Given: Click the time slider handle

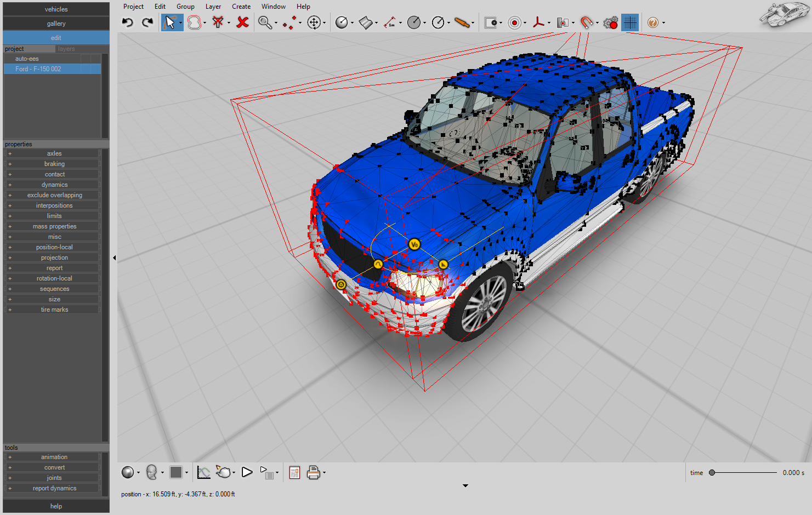Looking at the screenshot, I should click(712, 472).
